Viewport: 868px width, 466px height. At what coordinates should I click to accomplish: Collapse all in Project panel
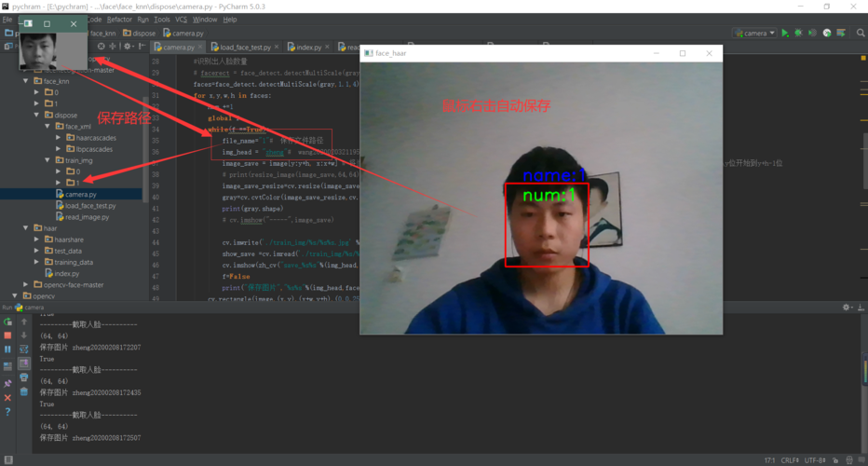[113, 47]
